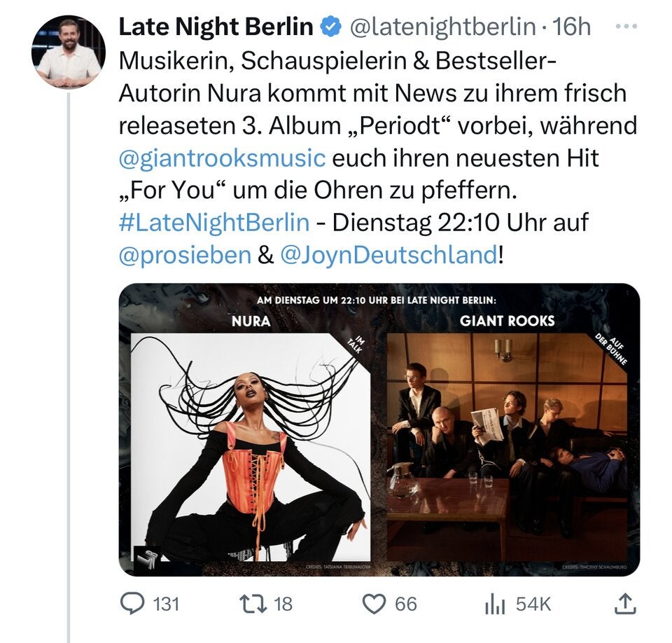Open the reply icon on the tweet
The width and height of the screenshot is (672, 643).
[x=132, y=602]
